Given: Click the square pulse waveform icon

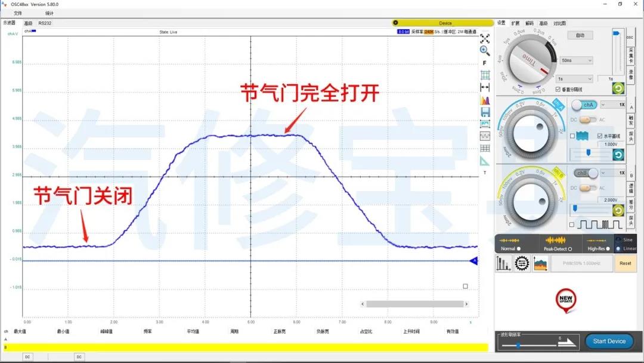Looking at the screenshot, I should click(600, 224).
